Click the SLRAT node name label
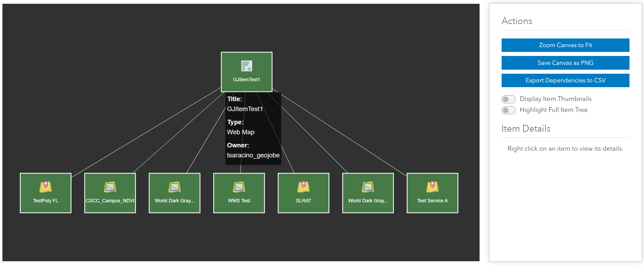 click(303, 201)
